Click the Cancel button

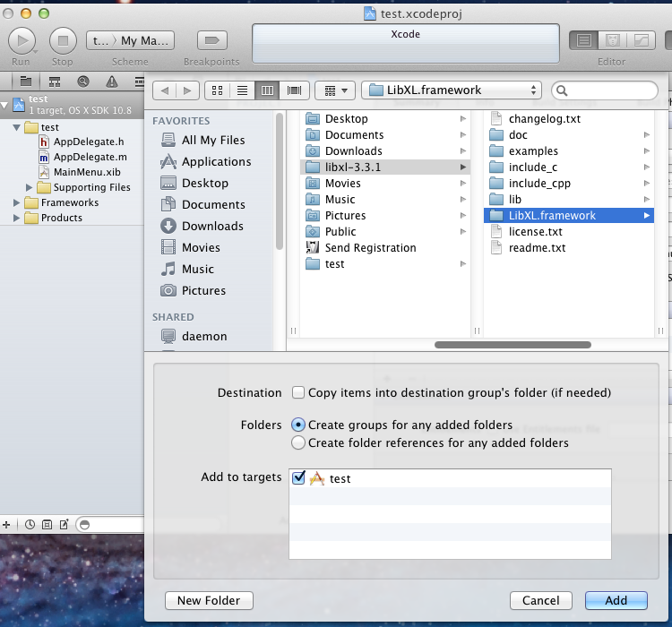coord(541,600)
